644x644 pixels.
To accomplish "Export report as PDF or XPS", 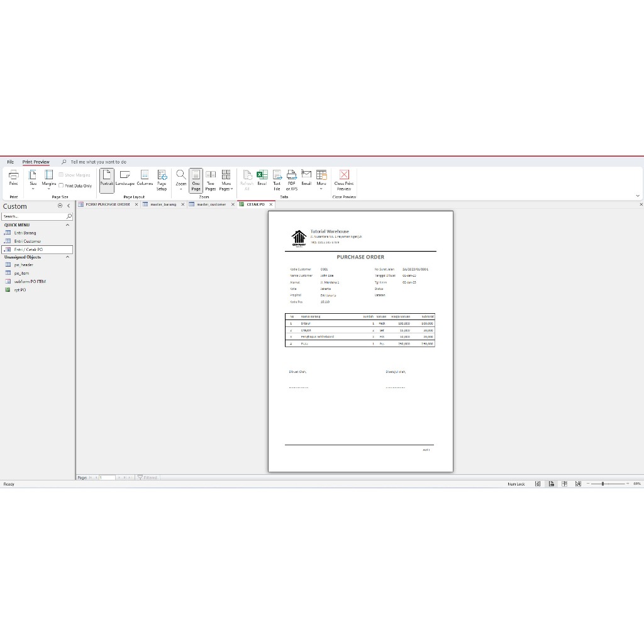I will tap(292, 180).
